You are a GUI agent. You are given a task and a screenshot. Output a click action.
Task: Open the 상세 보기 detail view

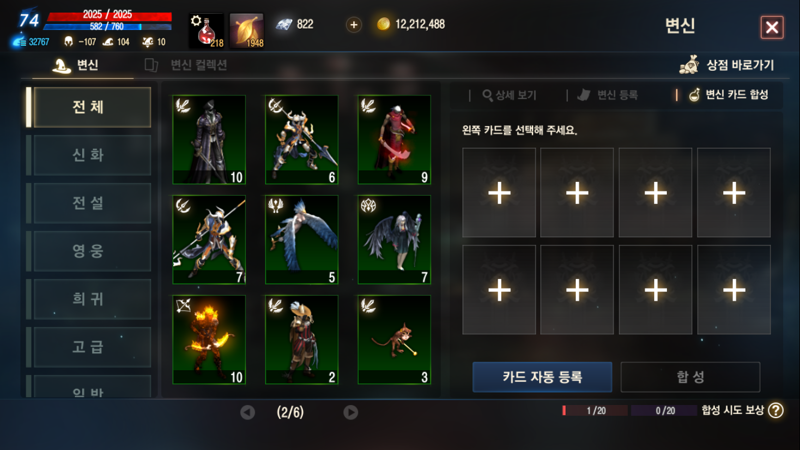pos(509,95)
